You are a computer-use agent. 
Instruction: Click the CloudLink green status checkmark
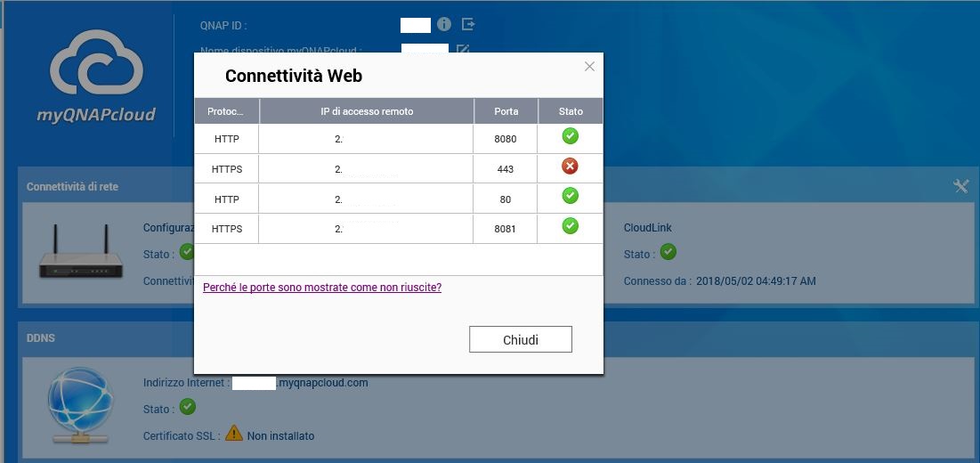point(668,252)
